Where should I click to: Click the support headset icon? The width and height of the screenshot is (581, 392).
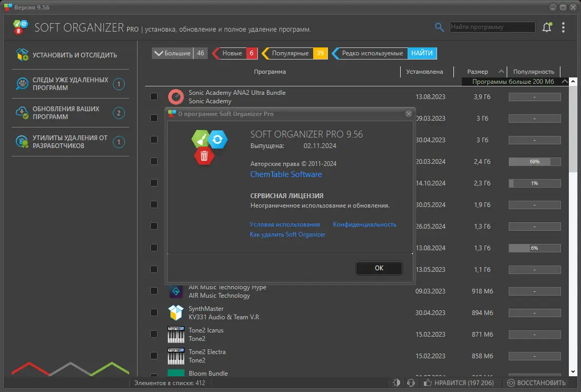411,383
